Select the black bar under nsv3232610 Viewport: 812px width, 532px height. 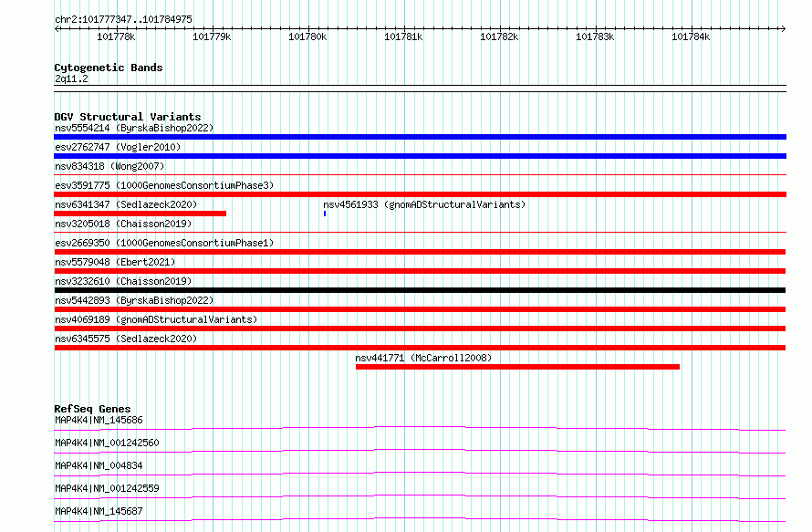tap(420, 290)
